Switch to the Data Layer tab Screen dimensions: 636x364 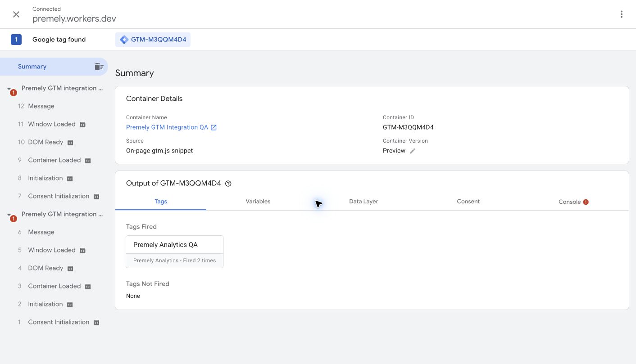pos(363,202)
